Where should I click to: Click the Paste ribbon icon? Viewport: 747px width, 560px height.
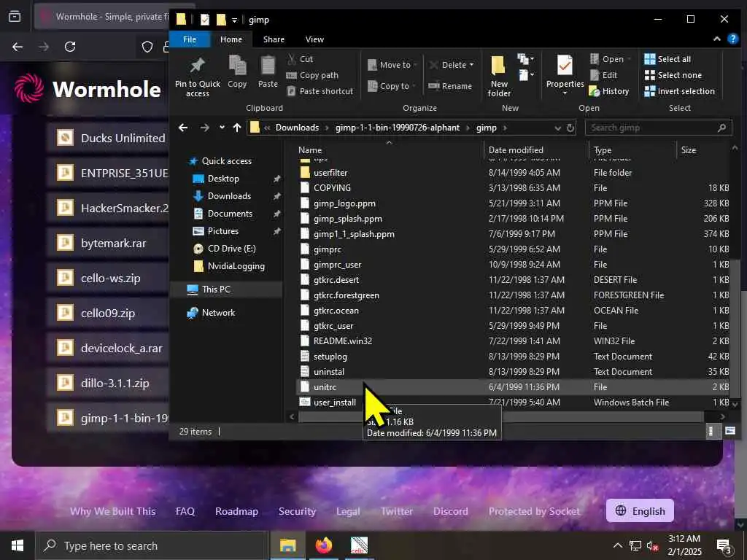click(268, 72)
